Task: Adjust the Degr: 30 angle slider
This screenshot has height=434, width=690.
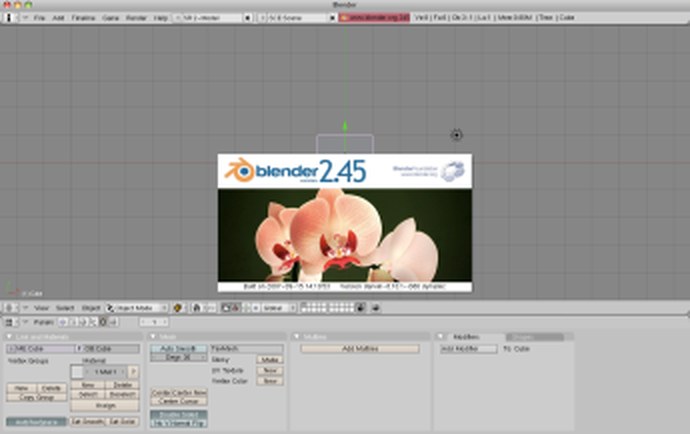Action: (x=179, y=357)
